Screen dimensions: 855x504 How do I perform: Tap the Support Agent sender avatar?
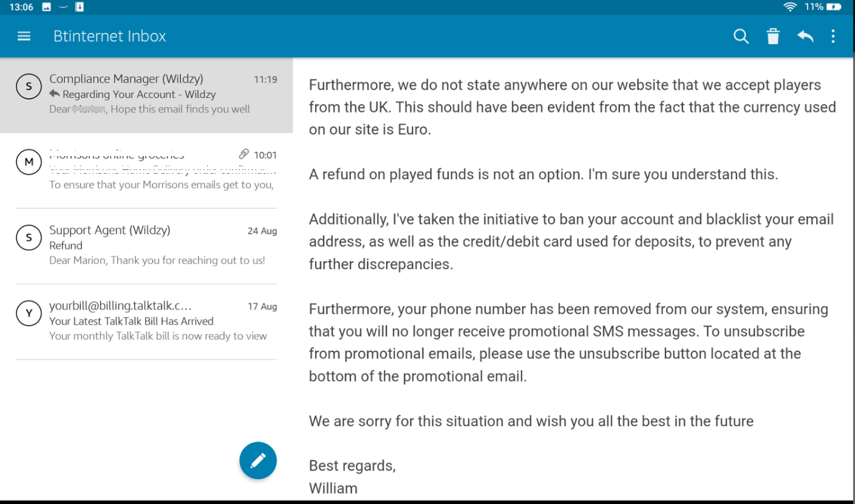29,239
